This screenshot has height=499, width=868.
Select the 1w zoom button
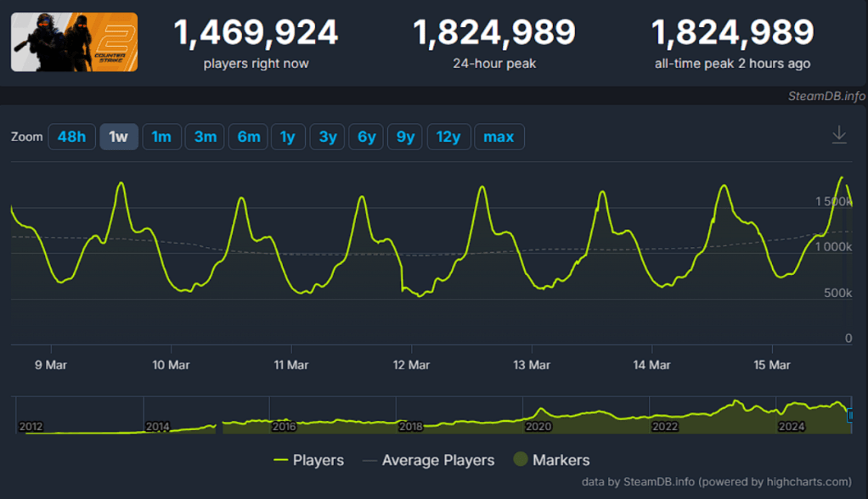click(x=119, y=137)
